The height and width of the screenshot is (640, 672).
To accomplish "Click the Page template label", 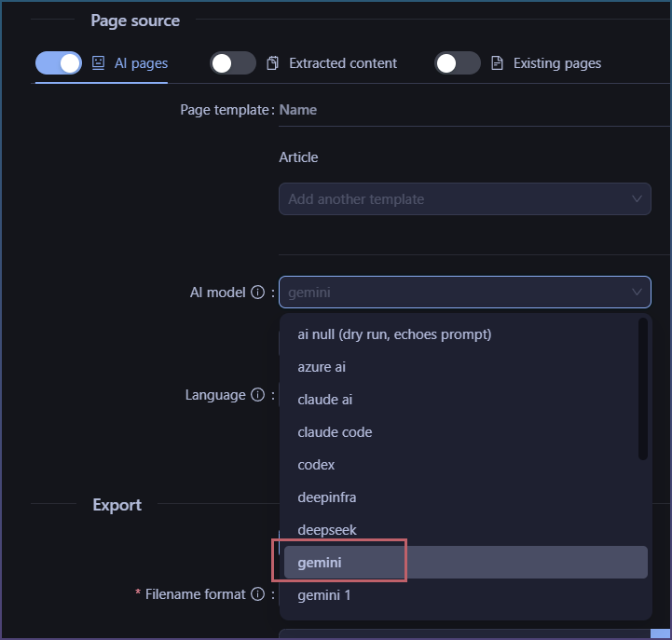I will coord(225,110).
